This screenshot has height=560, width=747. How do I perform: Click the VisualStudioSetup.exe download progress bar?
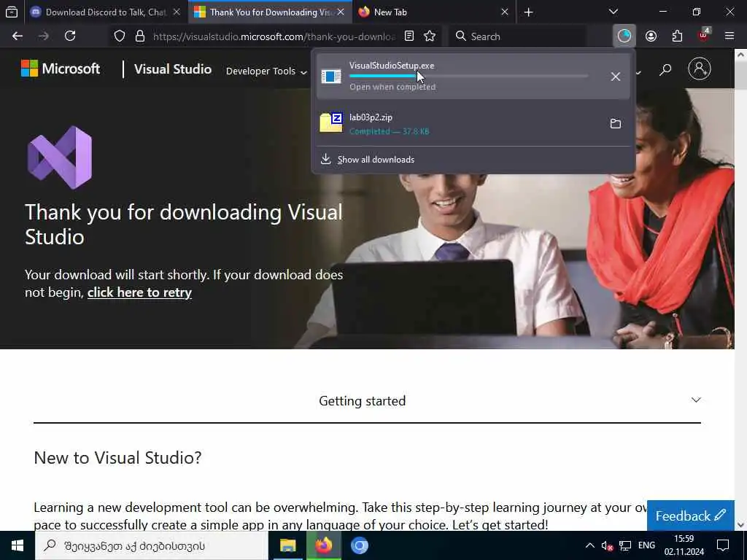pyautogui.click(x=469, y=76)
